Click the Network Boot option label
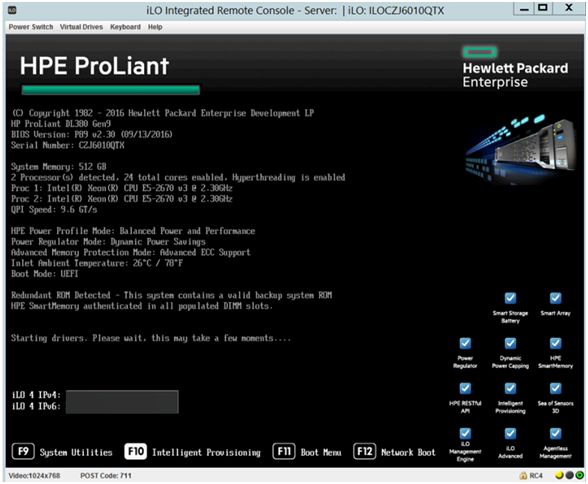 coord(408,453)
